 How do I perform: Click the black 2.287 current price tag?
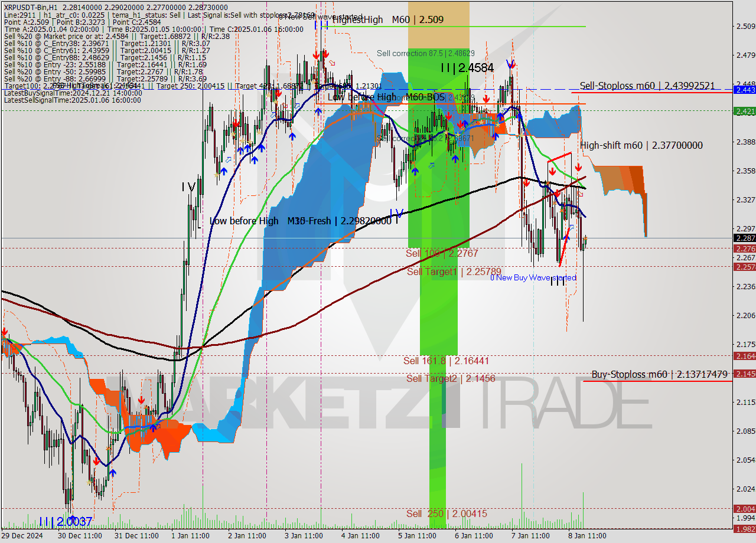tap(744, 238)
